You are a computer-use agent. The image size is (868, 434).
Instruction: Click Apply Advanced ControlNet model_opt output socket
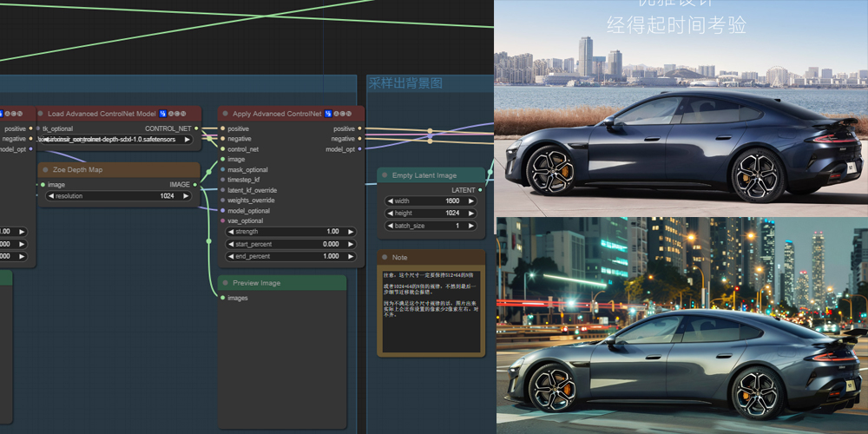(360, 149)
